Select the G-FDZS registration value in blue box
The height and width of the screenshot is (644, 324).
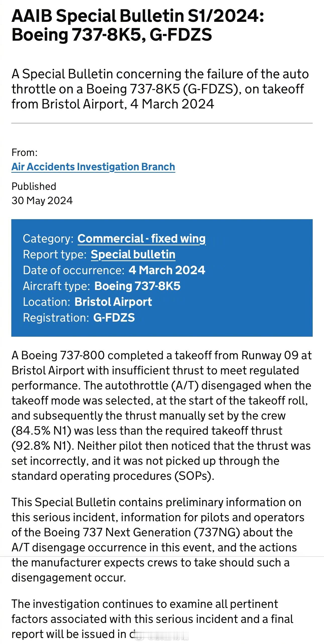click(x=114, y=318)
